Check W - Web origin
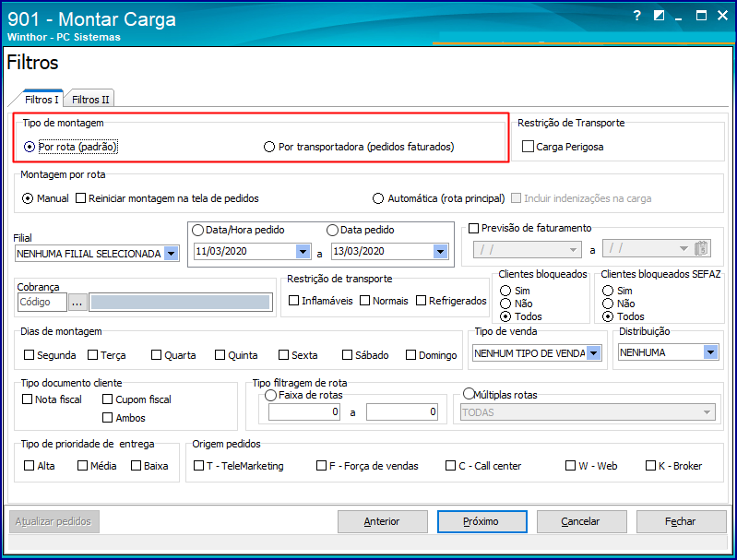 point(571,466)
